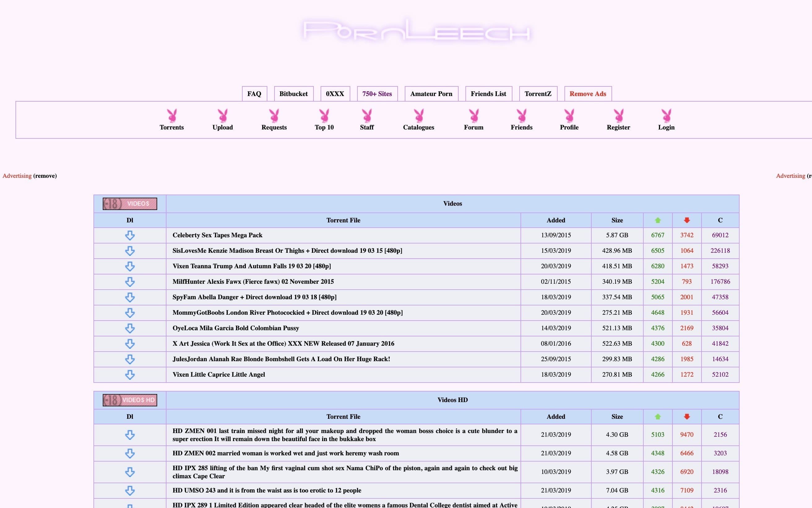Click the leechers count 3742
Image resolution: width=812 pixels, height=508 pixels.
point(687,235)
